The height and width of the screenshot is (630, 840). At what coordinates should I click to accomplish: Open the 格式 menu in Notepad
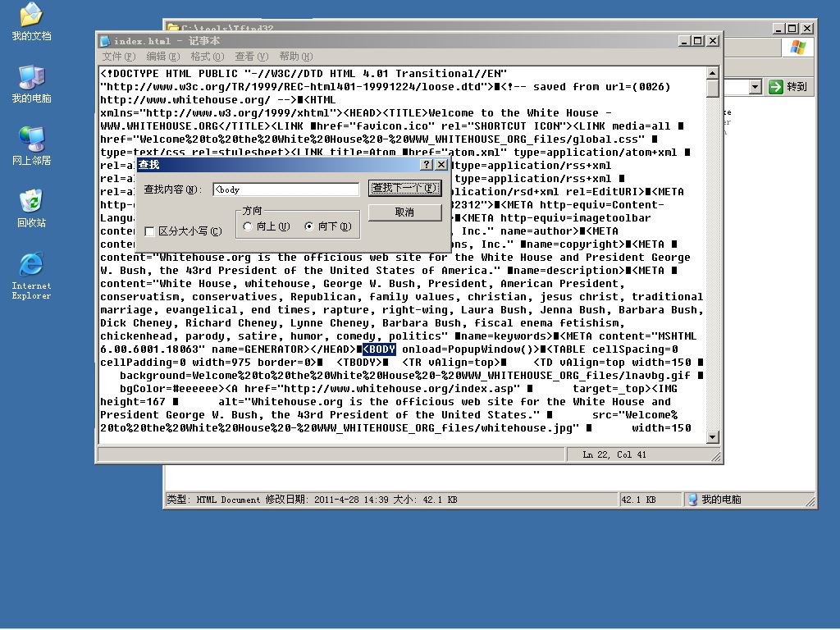207,57
